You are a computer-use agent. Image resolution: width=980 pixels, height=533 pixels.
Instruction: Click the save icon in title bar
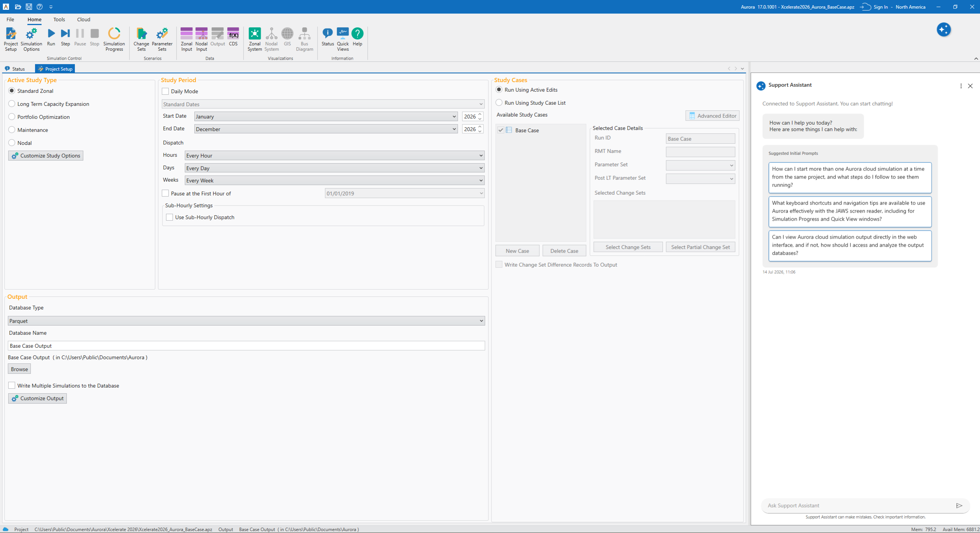point(29,7)
